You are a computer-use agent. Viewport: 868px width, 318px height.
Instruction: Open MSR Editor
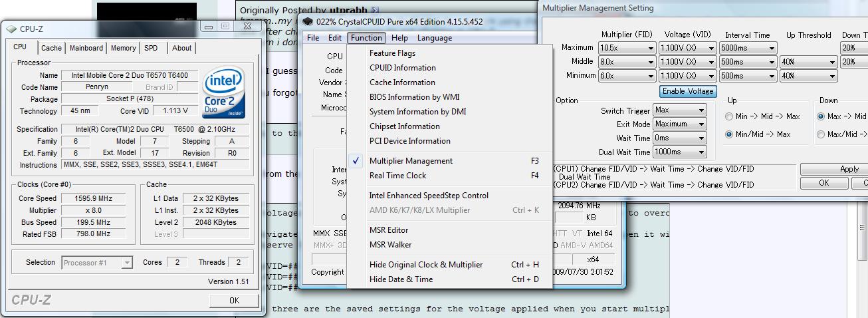click(449, 230)
